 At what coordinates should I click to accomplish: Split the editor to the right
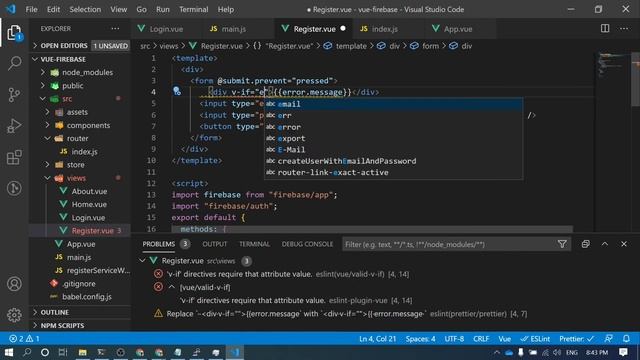[605, 29]
